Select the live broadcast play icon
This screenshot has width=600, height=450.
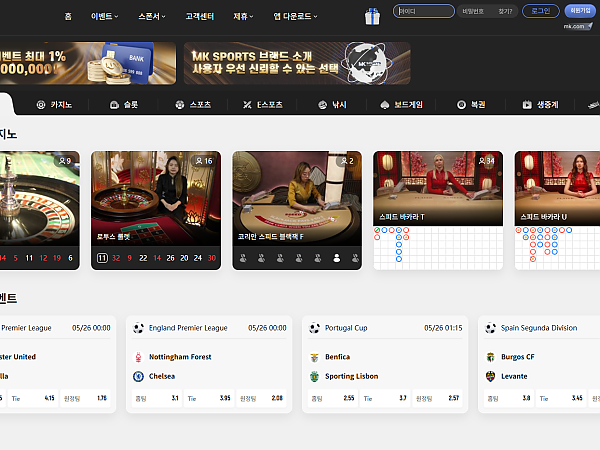[527, 104]
